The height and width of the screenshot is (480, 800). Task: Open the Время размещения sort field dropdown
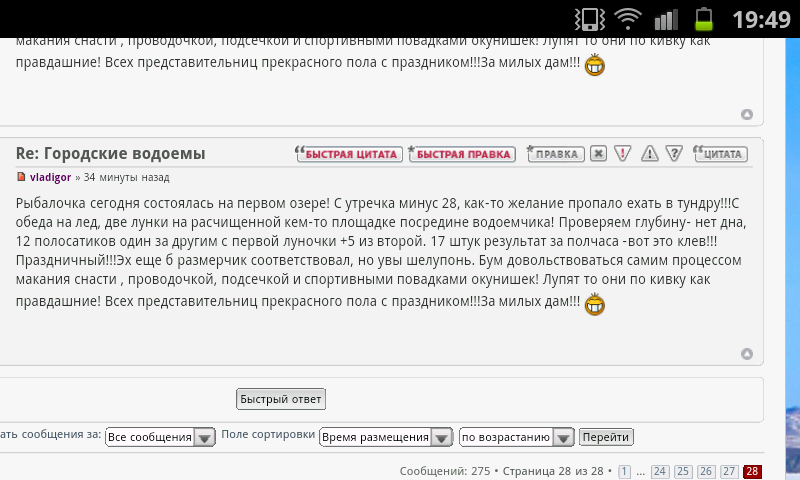[x=386, y=437]
